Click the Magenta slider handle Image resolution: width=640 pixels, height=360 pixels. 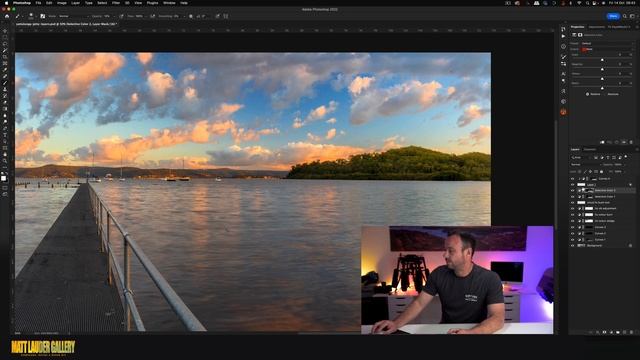point(602,69)
